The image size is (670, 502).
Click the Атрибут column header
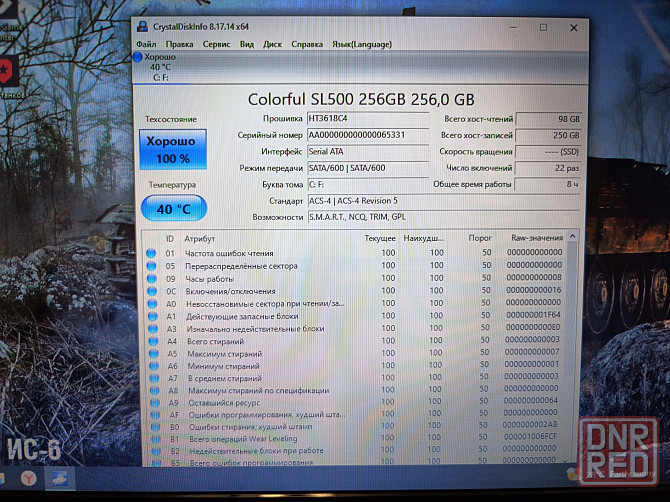(x=200, y=239)
